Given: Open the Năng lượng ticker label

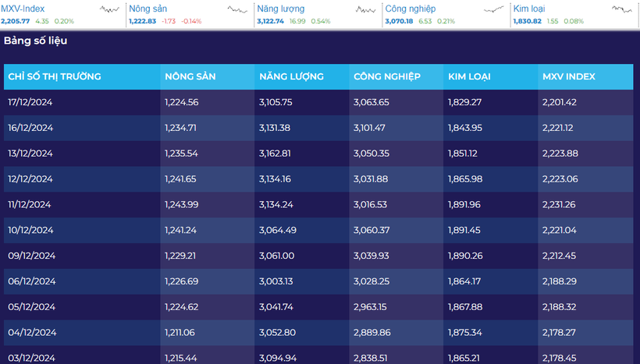Looking at the screenshot, I should [281, 9].
